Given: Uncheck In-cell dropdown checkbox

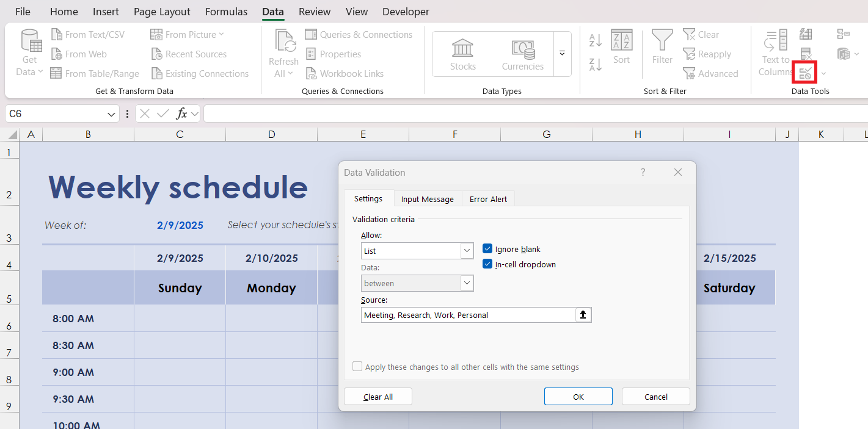Looking at the screenshot, I should click(x=487, y=264).
